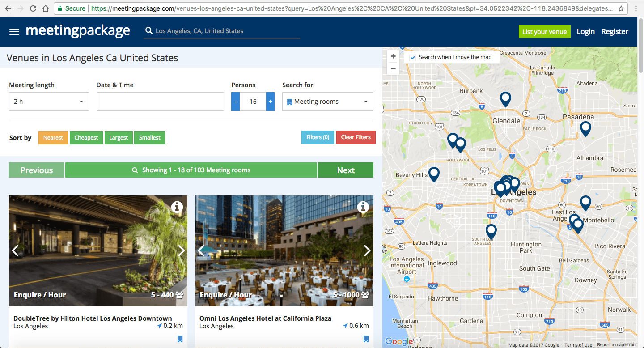Click Report a map error link
This screenshot has width=644, height=348.
tap(616, 345)
